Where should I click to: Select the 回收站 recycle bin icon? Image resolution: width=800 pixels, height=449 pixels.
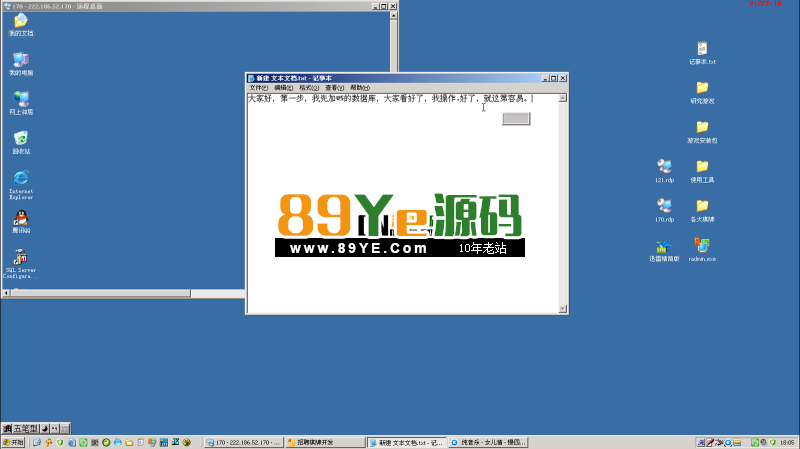pos(21,139)
